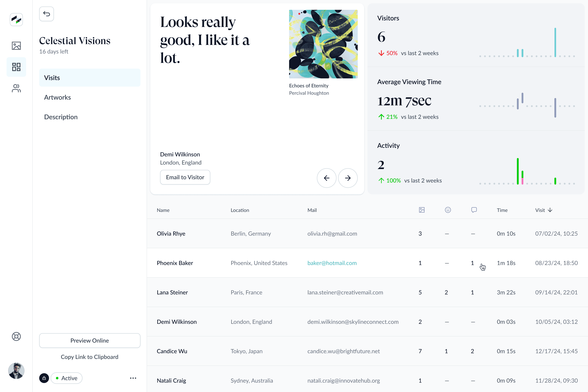Email Phoenix Baker via baker@hotmail.com link
Image resolution: width=588 pixels, height=392 pixels.
tap(332, 263)
